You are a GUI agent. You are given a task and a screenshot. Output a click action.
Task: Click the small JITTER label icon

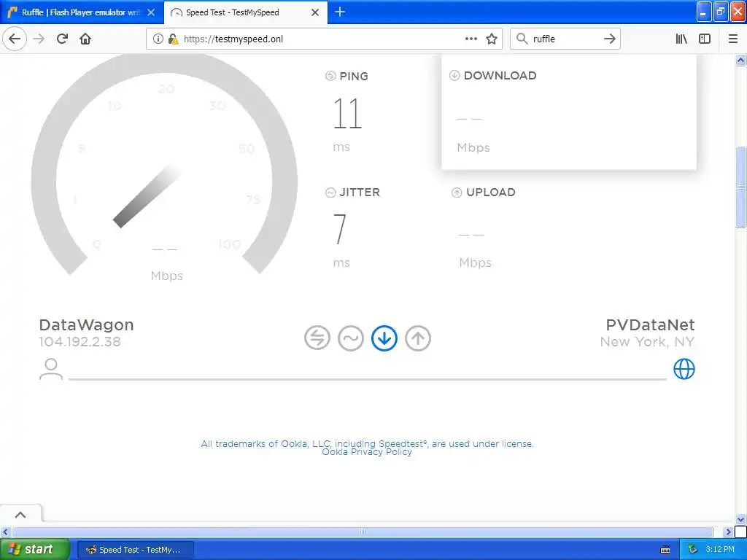[x=330, y=192]
